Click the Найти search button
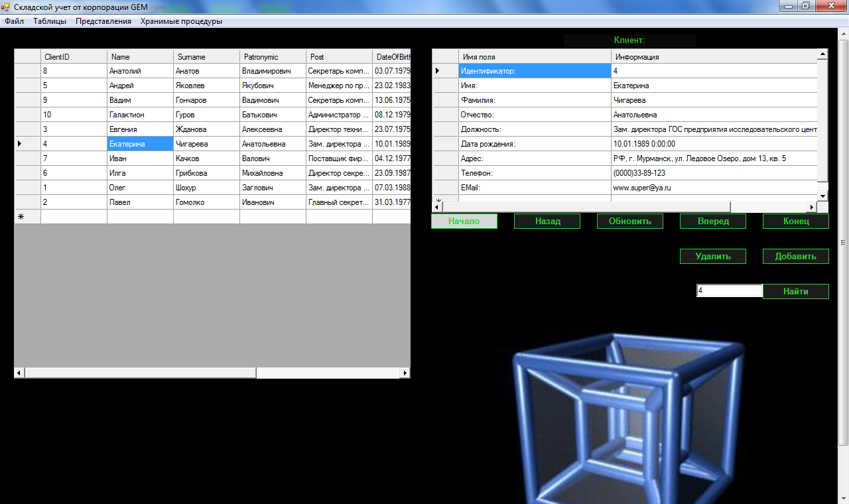The height and width of the screenshot is (504, 849). [795, 292]
